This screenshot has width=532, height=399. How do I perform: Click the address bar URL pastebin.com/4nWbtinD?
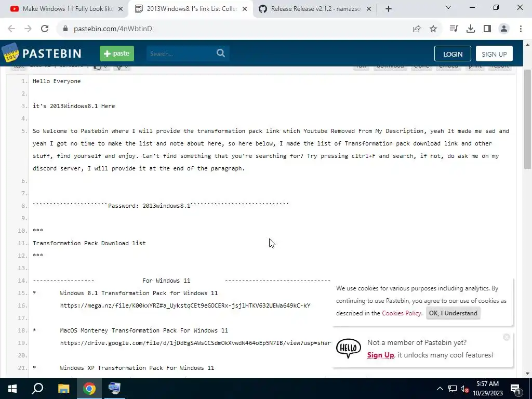(113, 29)
